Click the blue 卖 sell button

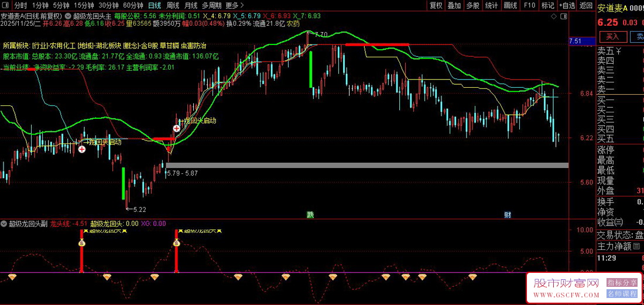tap(638, 36)
